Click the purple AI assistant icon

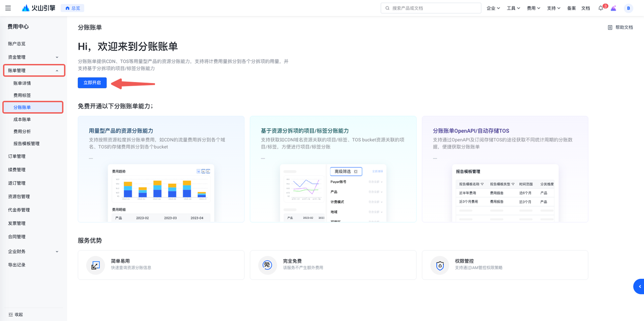click(x=613, y=8)
